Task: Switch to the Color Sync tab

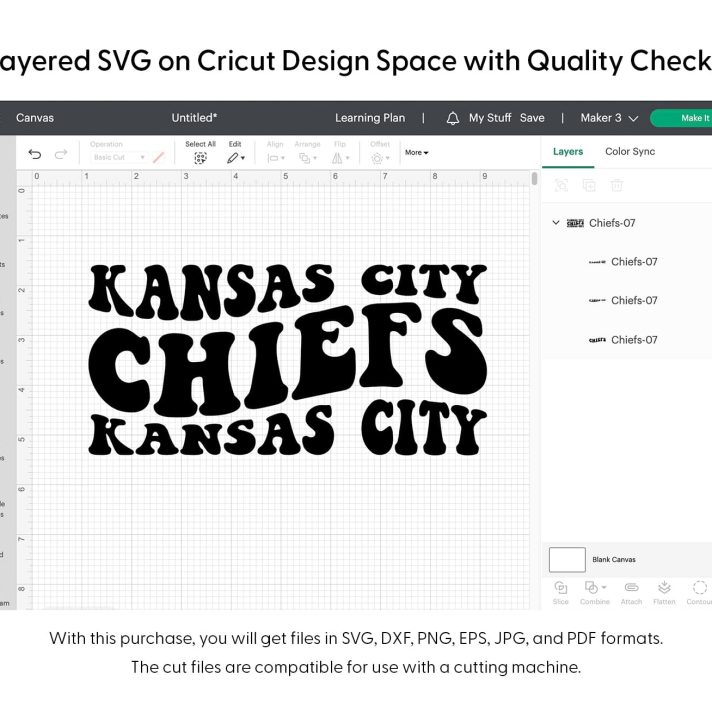Action: [x=630, y=151]
